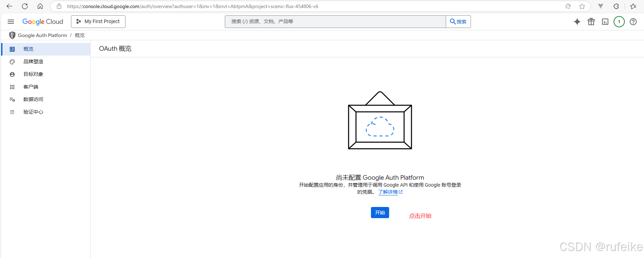Click the lock icon in the address bar
Image resolution: width=644 pixels, height=258 pixels.
(x=59, y=6)
